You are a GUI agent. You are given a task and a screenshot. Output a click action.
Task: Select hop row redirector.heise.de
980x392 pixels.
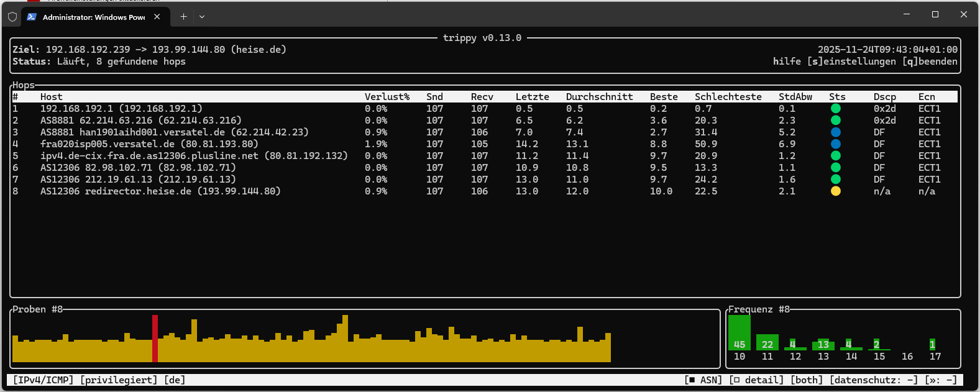485,191
